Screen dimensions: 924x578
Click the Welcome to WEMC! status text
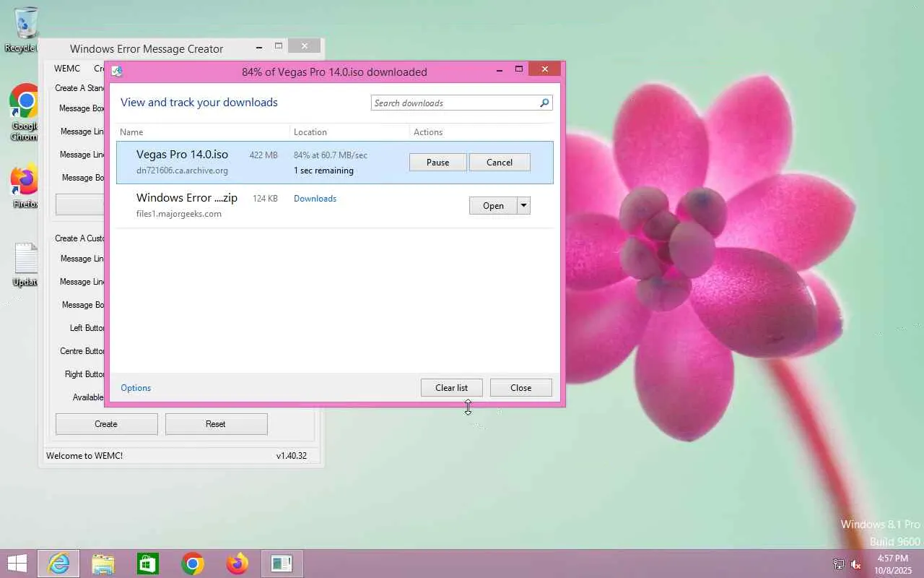pyautogui.click(x=84, y=456)
